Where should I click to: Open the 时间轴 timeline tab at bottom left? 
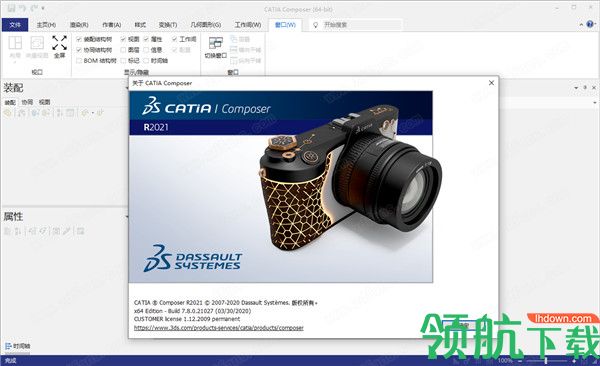pos(18,346)
